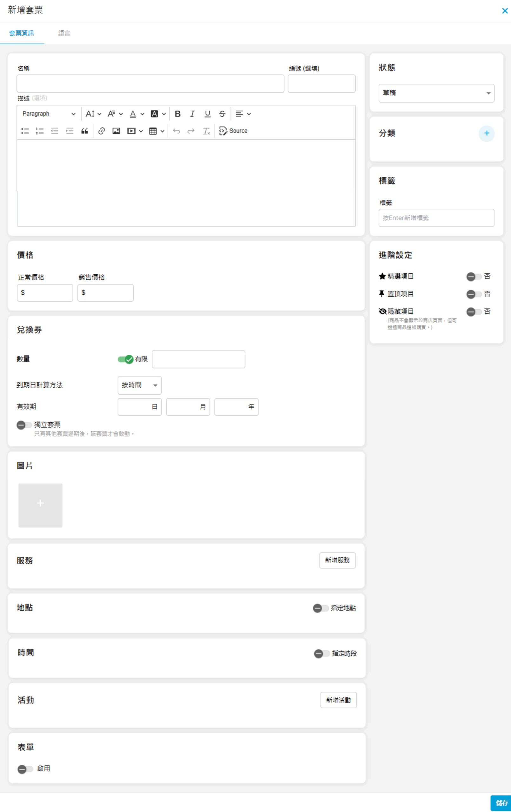Turn on the hidden item switch

click(474, 311)
